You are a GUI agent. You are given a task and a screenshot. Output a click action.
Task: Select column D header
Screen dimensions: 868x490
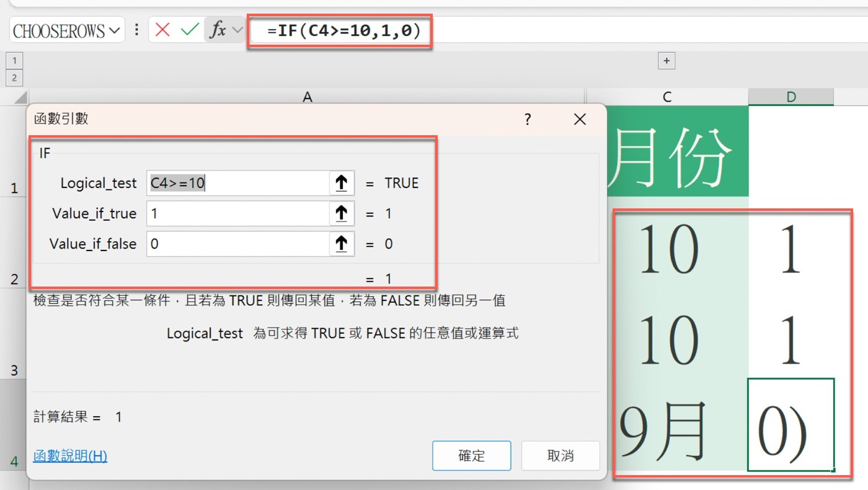791,97
